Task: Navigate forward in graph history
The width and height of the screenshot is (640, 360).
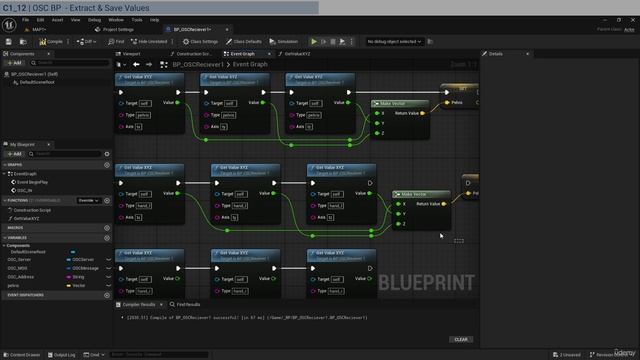Action: tap(149, 64)
